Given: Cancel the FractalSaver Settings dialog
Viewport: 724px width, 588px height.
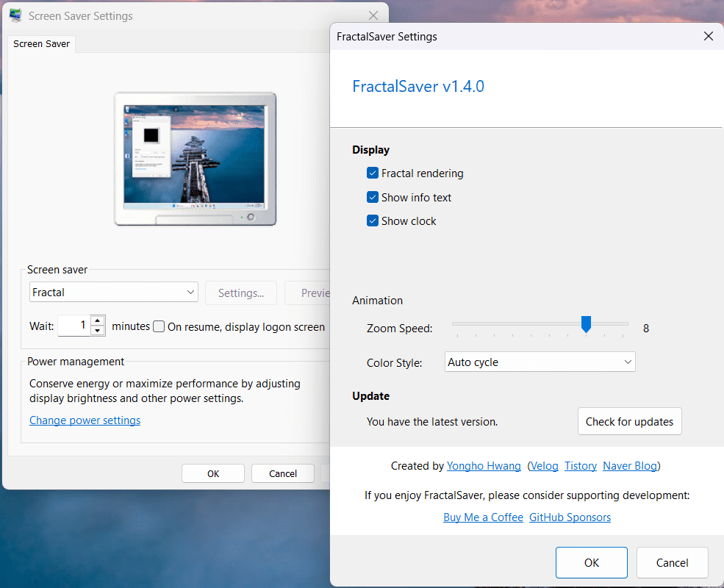Looking at the screenshot, I should 672,562.
